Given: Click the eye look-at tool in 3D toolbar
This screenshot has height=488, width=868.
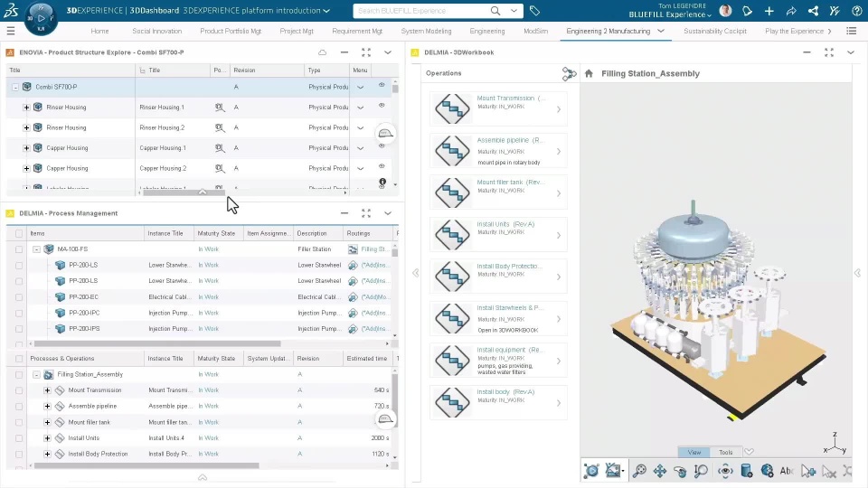Looking at the screenshot, I should [x=725, y=471].
